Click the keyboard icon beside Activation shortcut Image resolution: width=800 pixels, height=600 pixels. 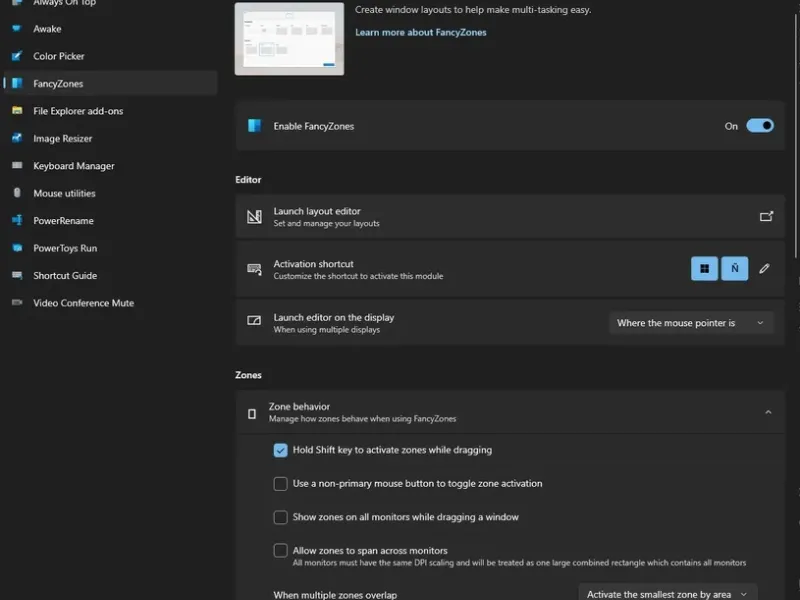[254, 269]
